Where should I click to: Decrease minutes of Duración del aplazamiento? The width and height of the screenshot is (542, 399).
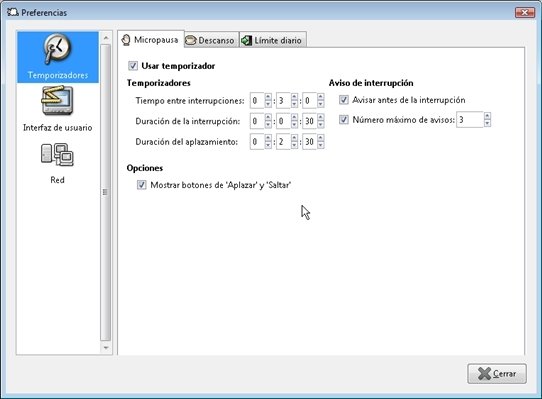point(294,145)
